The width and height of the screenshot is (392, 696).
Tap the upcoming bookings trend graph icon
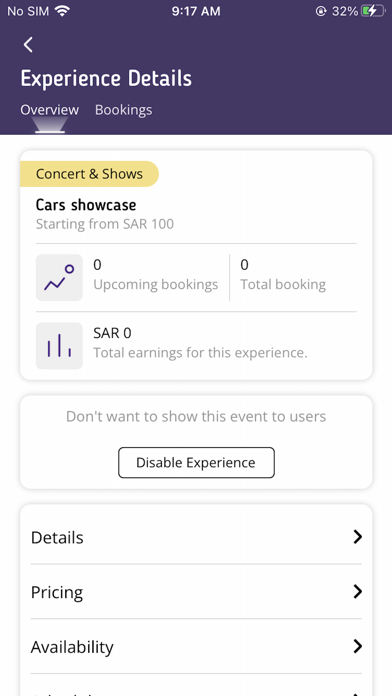[x=59, y=277]
